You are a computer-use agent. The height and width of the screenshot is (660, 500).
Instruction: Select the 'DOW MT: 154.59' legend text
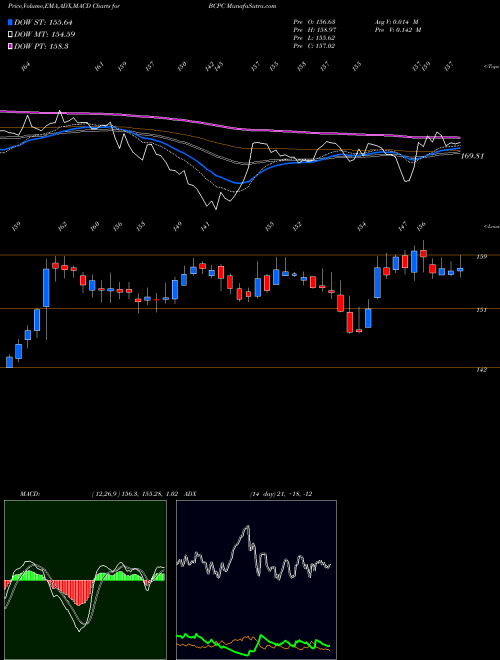[45, 35]
